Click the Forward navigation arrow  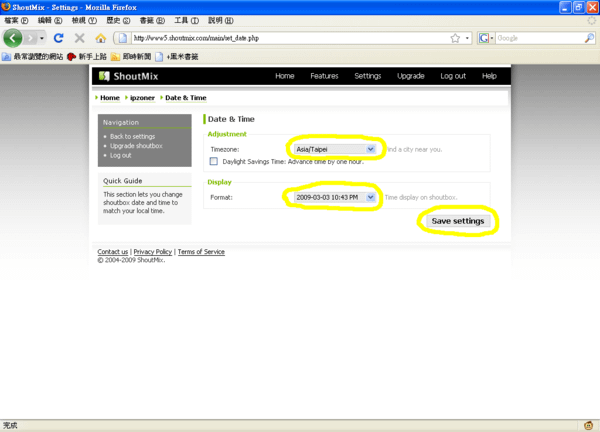[30, 38]
